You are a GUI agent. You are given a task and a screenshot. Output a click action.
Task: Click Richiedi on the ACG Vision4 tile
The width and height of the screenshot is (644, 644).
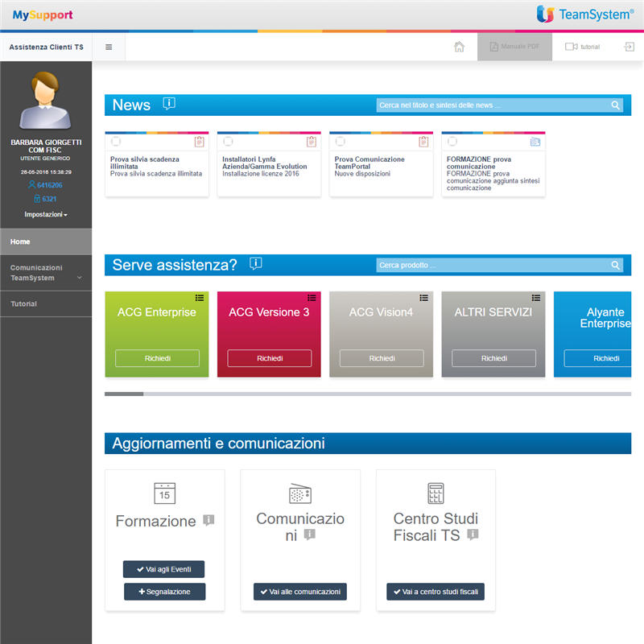[382, 358]
